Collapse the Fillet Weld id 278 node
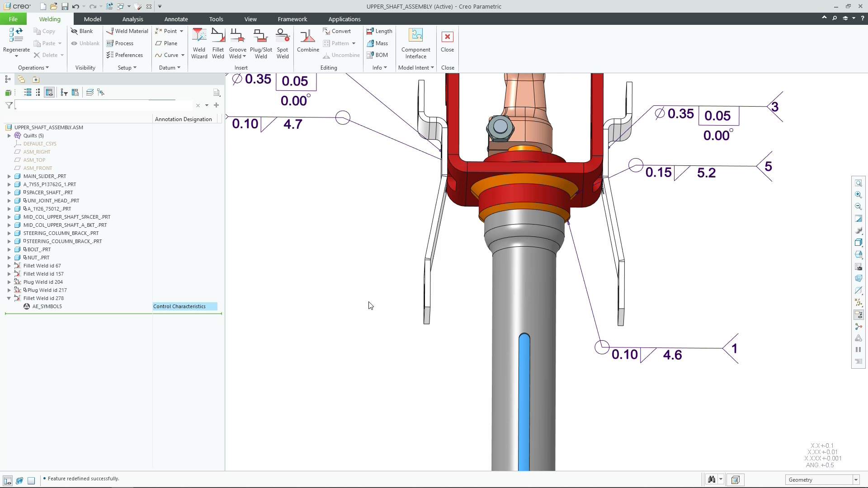 (x=9, y=298)
